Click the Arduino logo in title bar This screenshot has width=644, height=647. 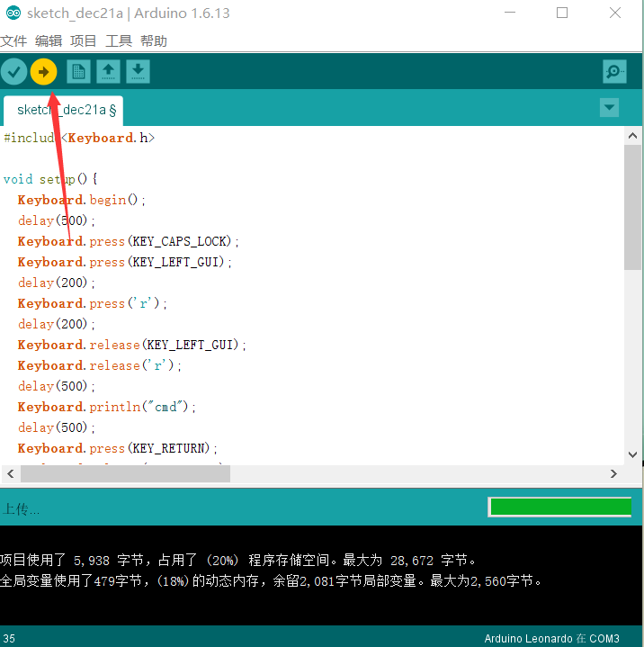(13, 13)
